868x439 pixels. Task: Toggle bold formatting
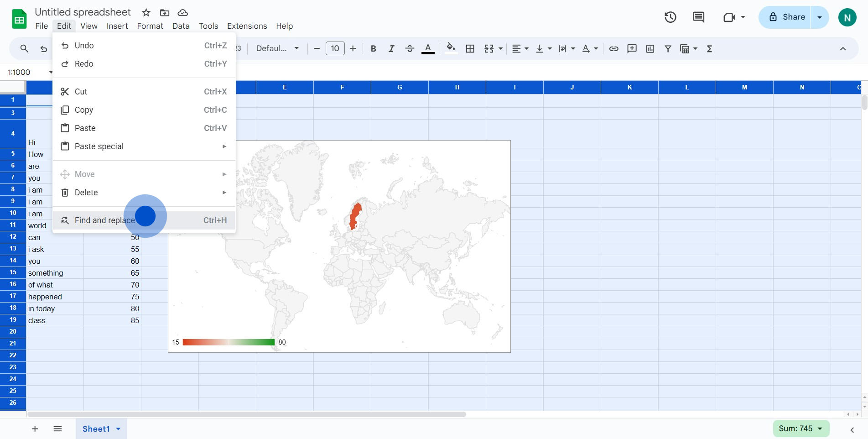[373, 48]
